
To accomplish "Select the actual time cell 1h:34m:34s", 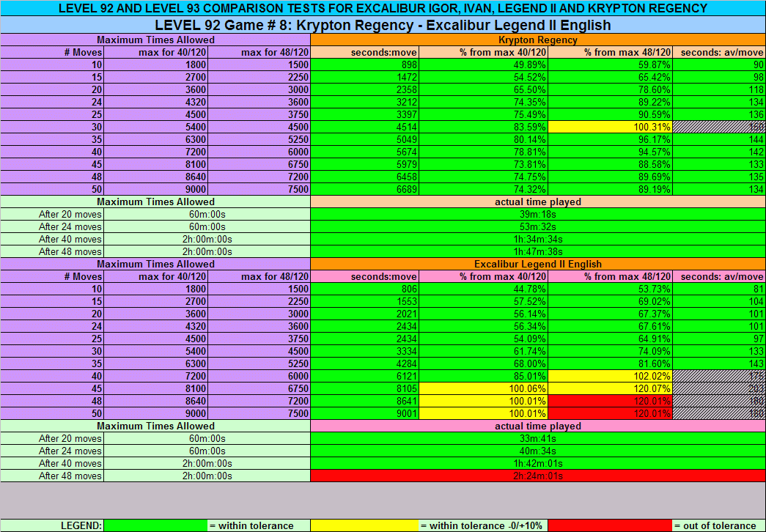I will coord(538,240).
